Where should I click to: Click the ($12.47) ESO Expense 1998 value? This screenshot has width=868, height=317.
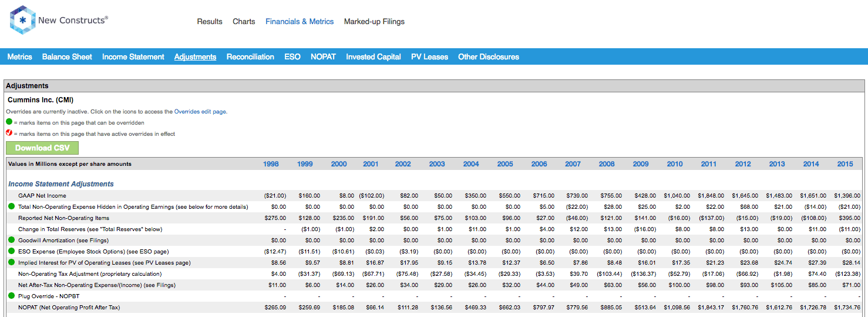click(275, 251)
